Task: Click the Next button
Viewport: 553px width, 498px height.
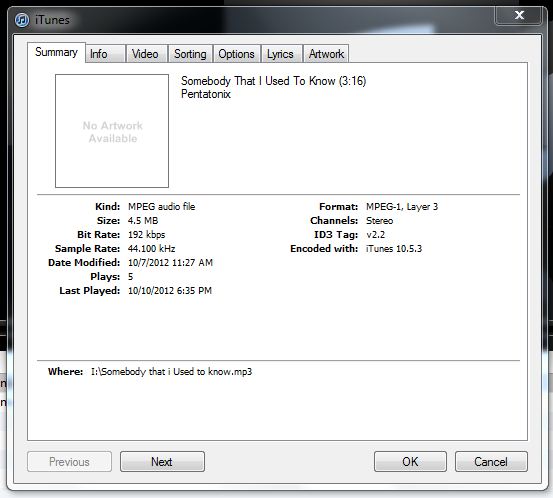Action: [162, 462]
